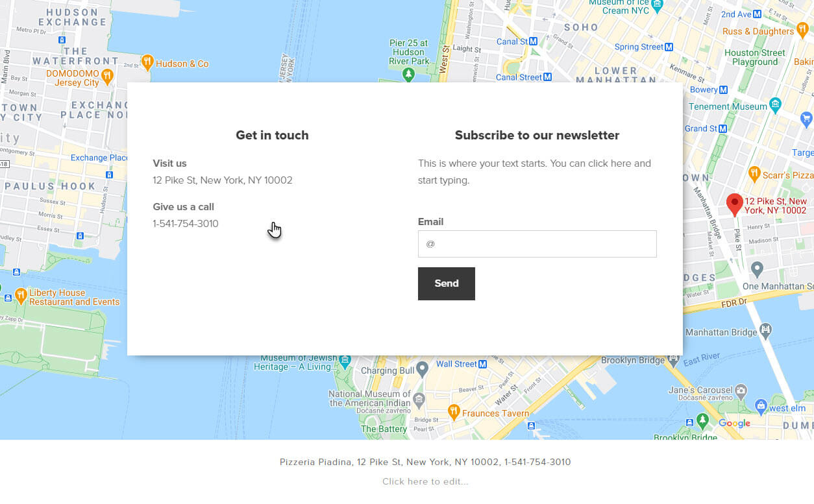Select the red 12 Pike St map pin

(x=734, y=204)
